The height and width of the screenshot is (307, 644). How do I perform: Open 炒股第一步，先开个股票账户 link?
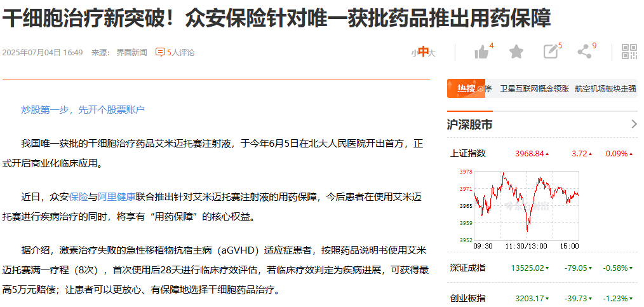83,110
